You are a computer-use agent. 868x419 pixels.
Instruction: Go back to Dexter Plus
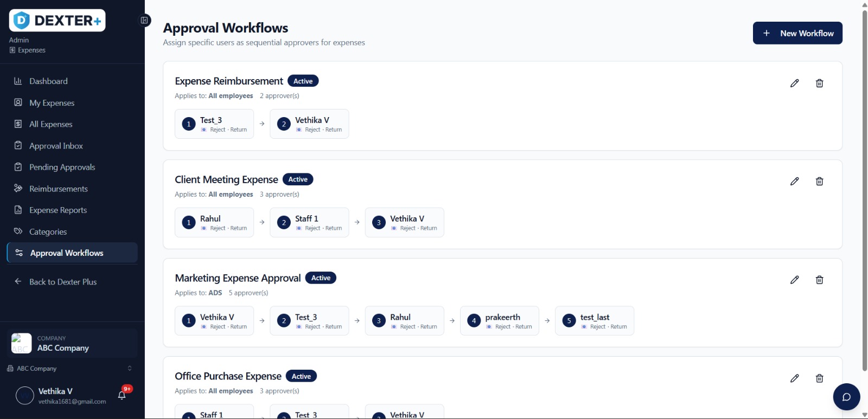[x=72, y=282]
